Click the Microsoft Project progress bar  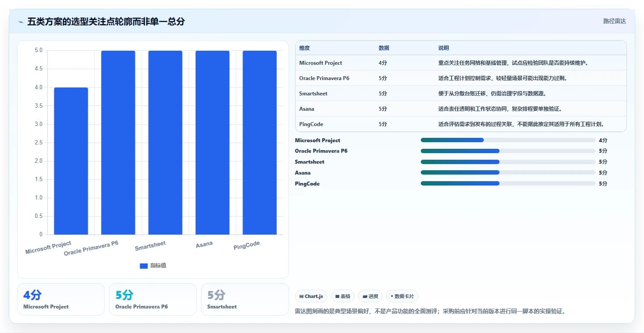(x=508, y=140)
